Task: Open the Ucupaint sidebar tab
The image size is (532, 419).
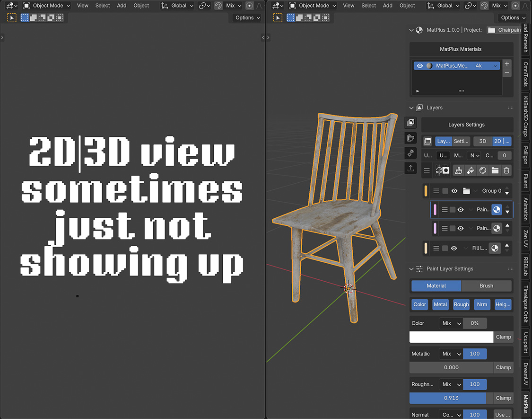Action: tap(525, 343)
